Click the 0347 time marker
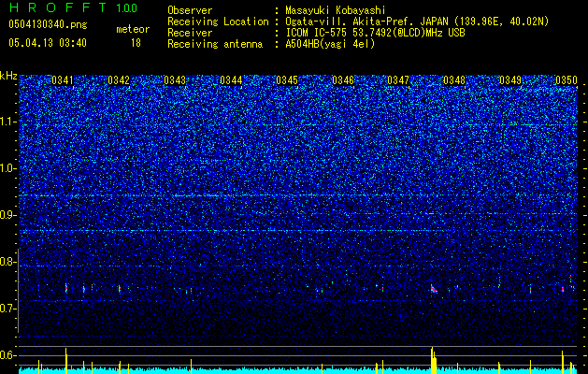The height and width of the screenshot is (374, 588). click(x=398, y=80)
